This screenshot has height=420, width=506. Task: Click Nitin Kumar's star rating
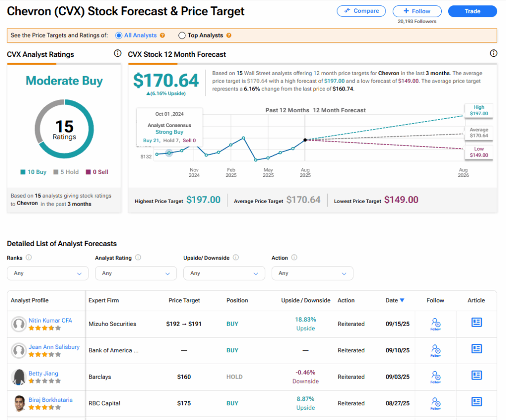[44, 328]
